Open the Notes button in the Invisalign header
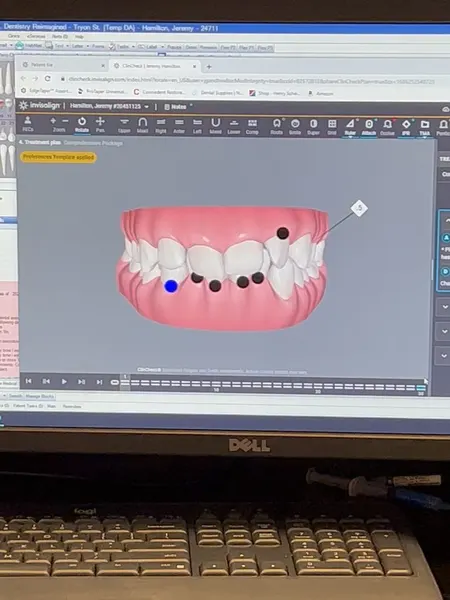 [x=175, y=107]
